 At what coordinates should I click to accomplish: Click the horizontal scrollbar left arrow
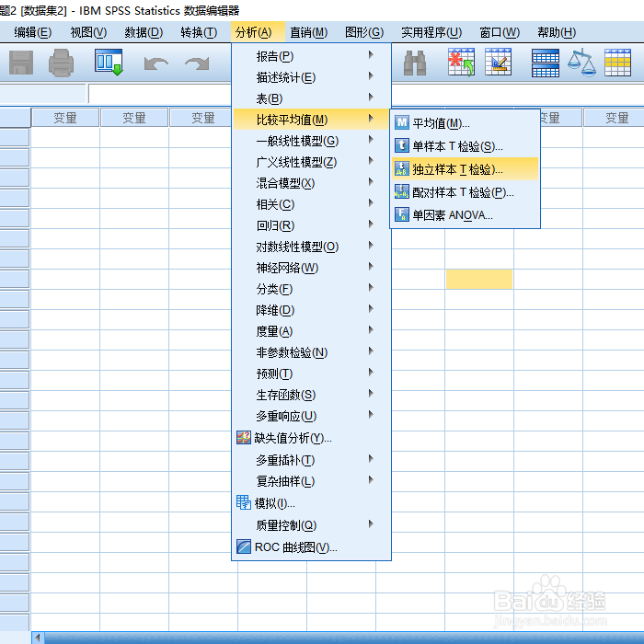pos(38,638)
